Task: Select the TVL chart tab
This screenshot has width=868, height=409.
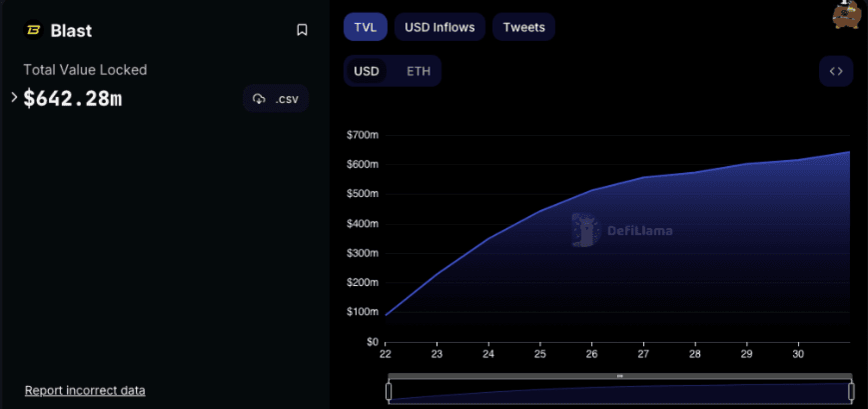Action: pos(366,27)
